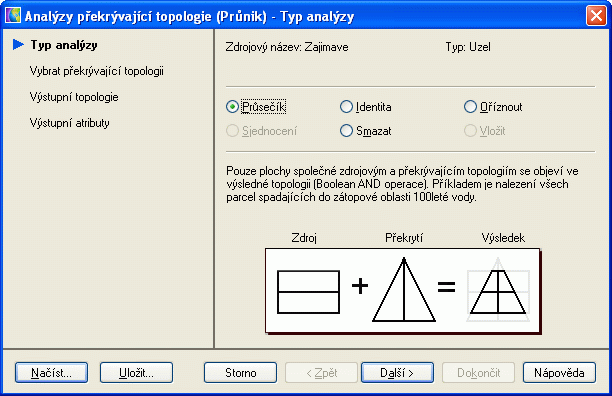
Task: Click the Uložit... button
Action: click(136, 373)
